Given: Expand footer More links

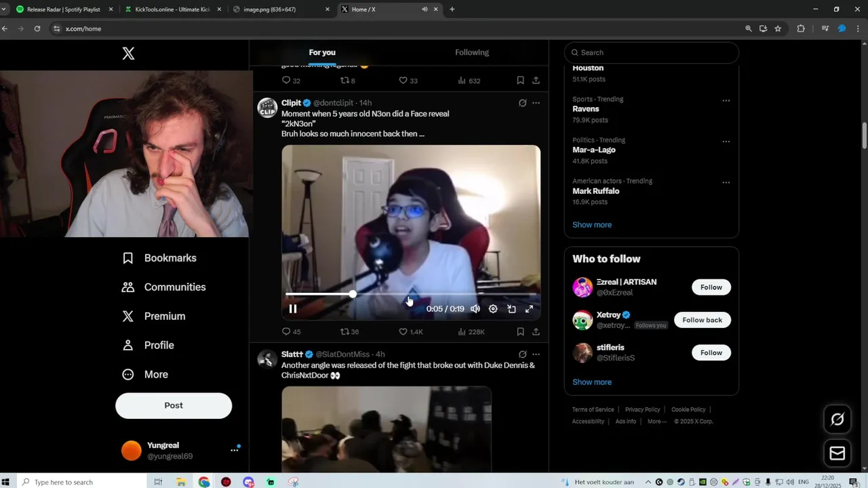Looking at the screenshot, I should (x=656, y=422).
